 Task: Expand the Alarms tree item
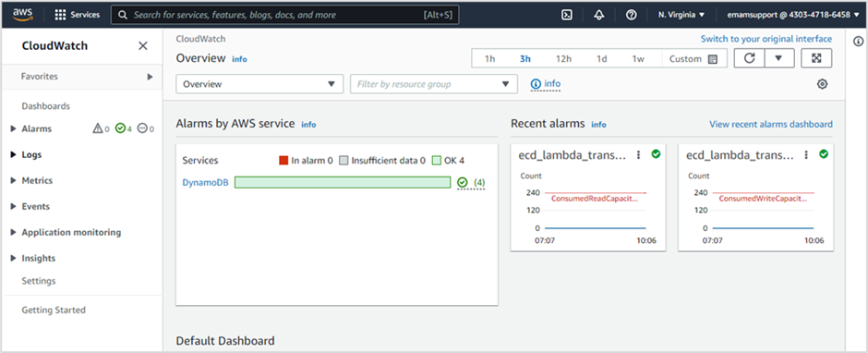pos(13,129)
